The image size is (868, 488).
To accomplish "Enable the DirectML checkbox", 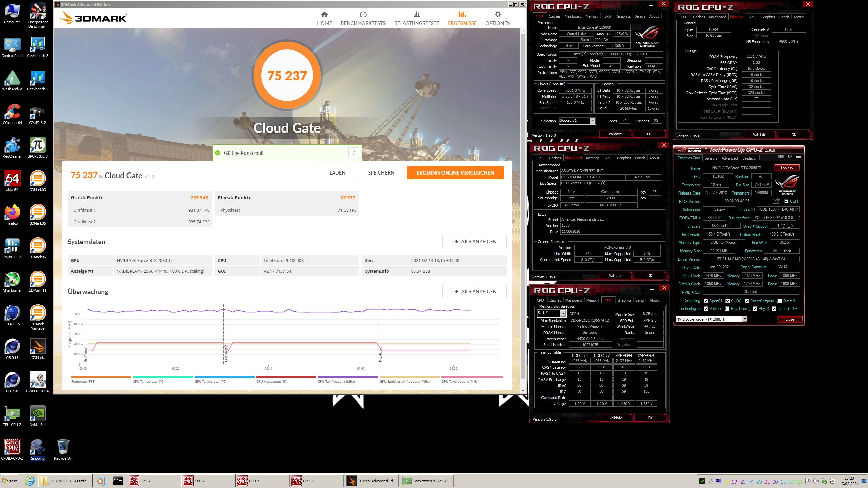I will 780,301.
